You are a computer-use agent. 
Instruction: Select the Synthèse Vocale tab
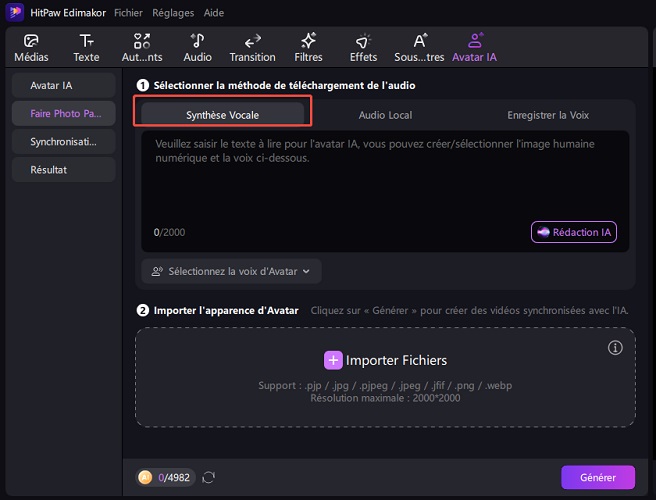(222, 115)
